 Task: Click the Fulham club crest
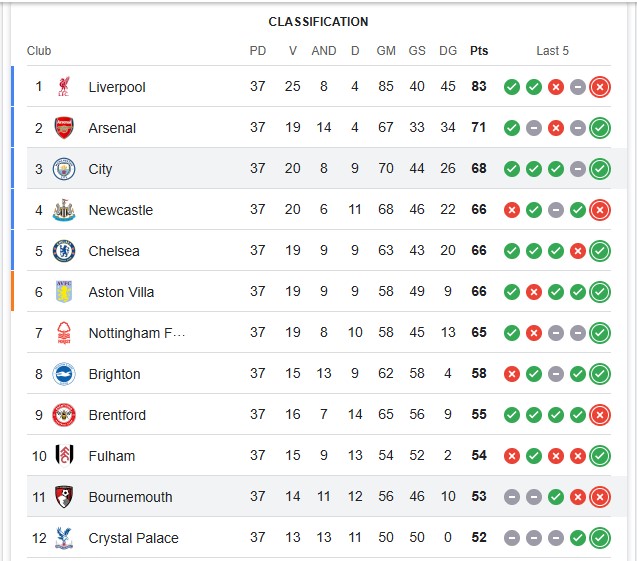[x=64, y=455]
